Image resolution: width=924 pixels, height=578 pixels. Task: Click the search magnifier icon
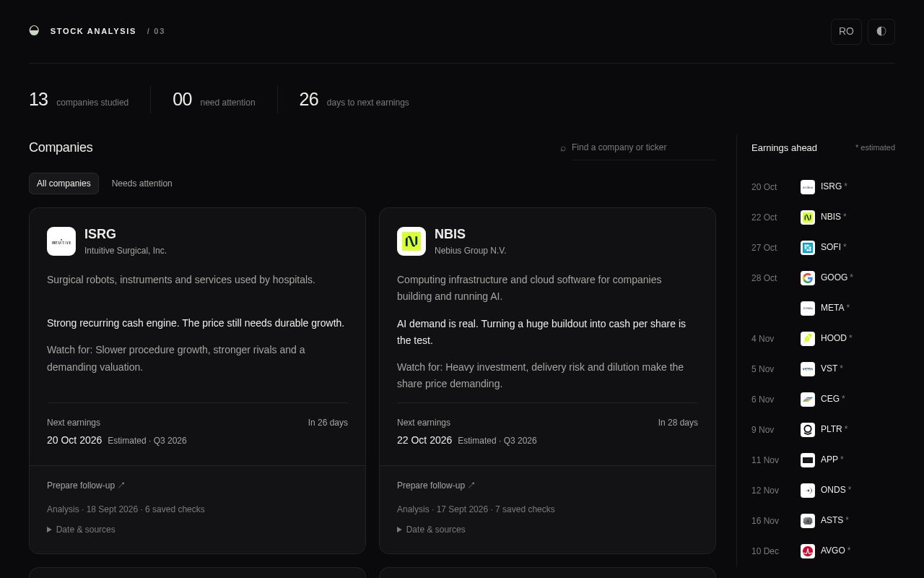tap(563, 148)
